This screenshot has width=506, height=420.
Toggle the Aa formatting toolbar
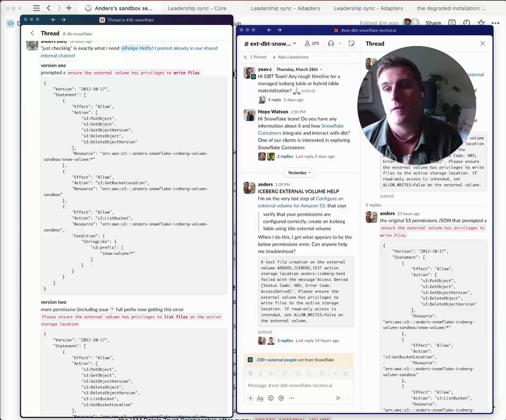click(x=260, y=398)
